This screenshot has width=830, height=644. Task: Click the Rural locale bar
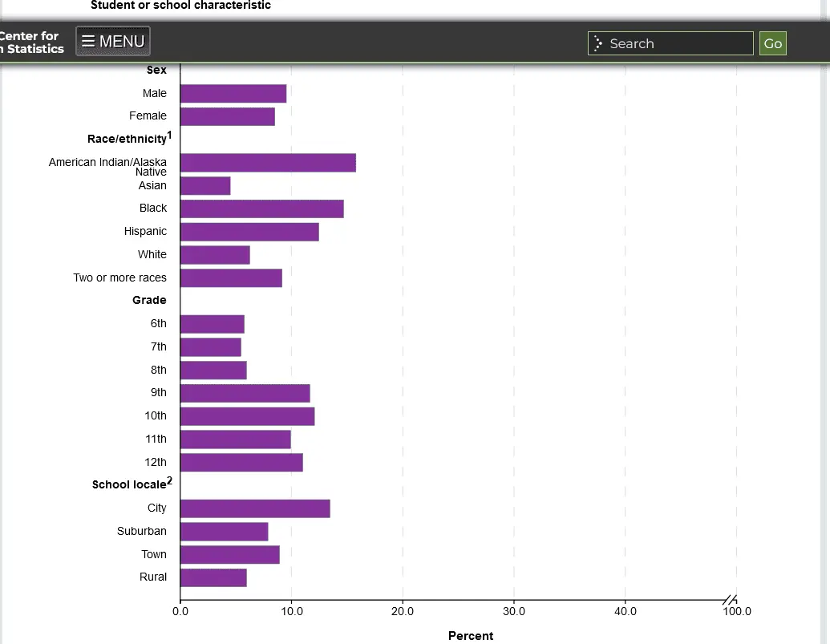click(x=213, y=577)
